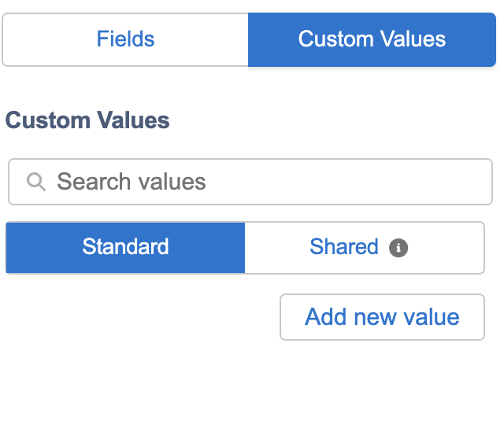This screenshot has height=428, width=504.
Task: Activate the blue Custom Values tab
Action: point(372,40)
